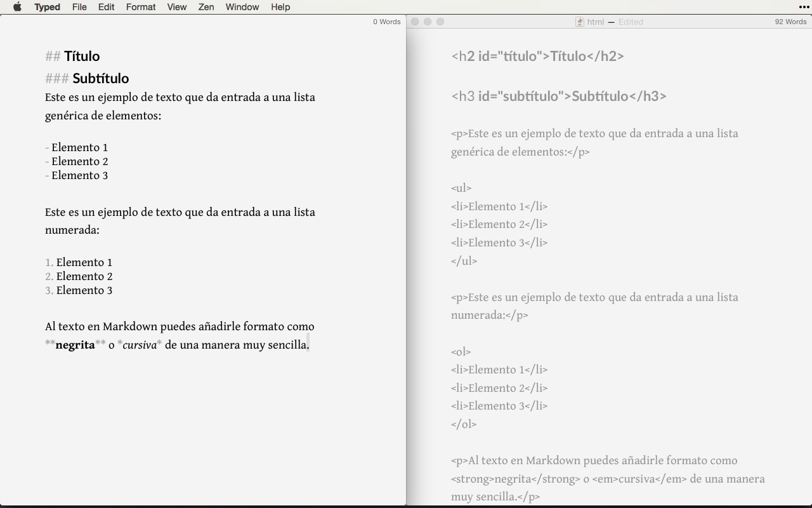Open the File menu
The width and height of the screenshot is (812, 508).
point(79,7)
